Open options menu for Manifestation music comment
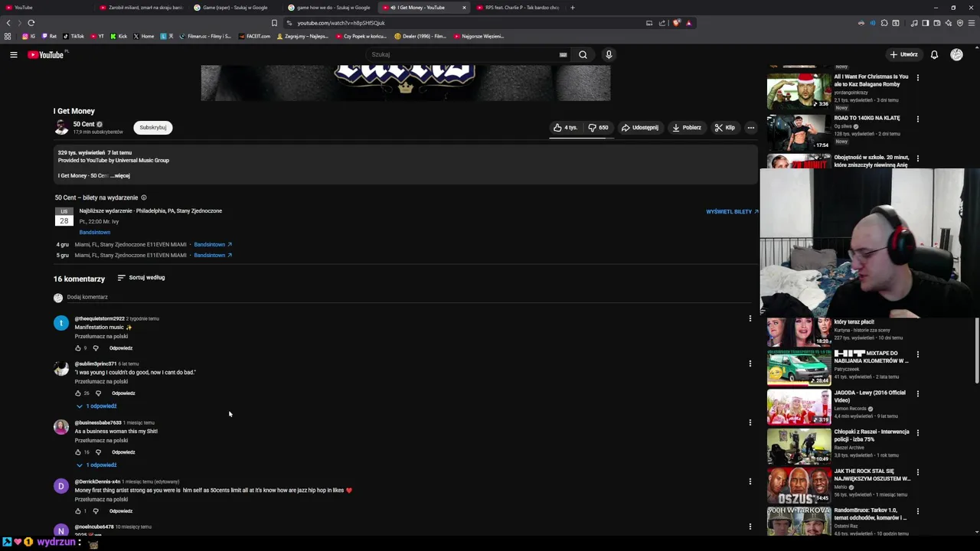 750,318
